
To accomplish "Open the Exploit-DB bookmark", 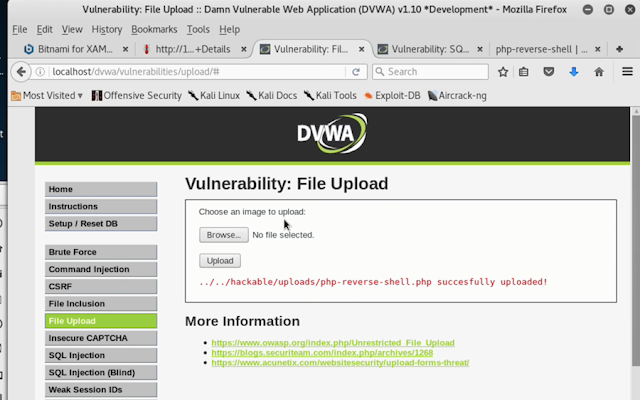I will click(x=392, y=96).
